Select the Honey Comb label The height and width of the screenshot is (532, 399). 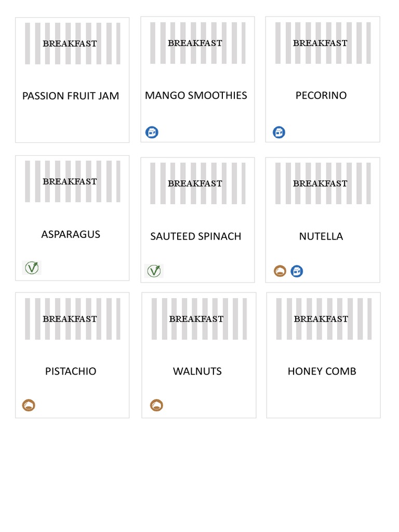[x=322, y=371]
